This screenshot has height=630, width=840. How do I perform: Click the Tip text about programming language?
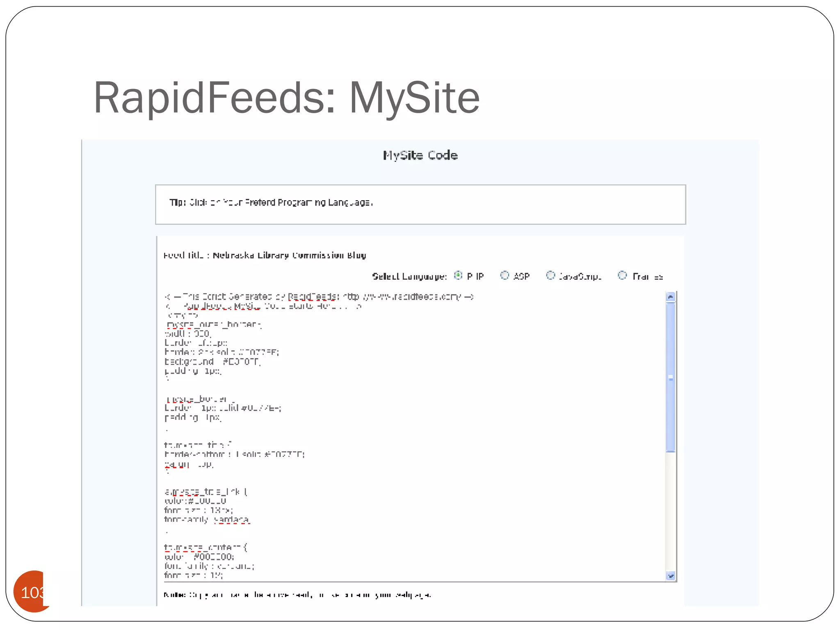pos(271,203)
